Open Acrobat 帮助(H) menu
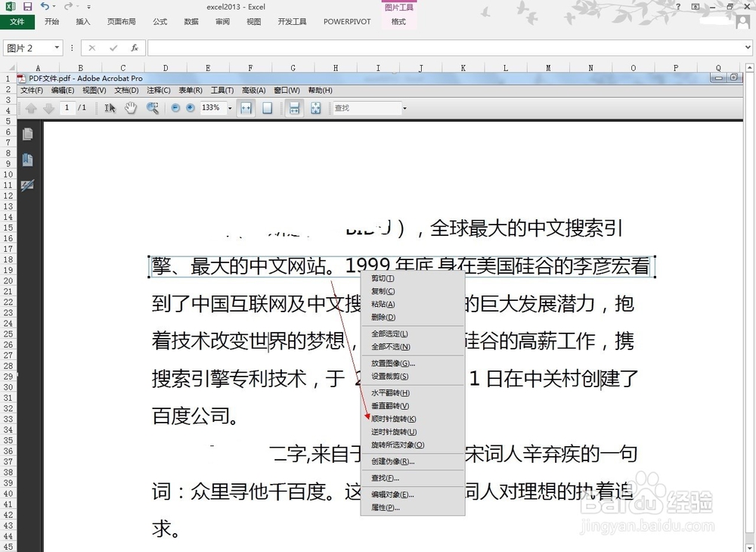 tap(320, 90)
